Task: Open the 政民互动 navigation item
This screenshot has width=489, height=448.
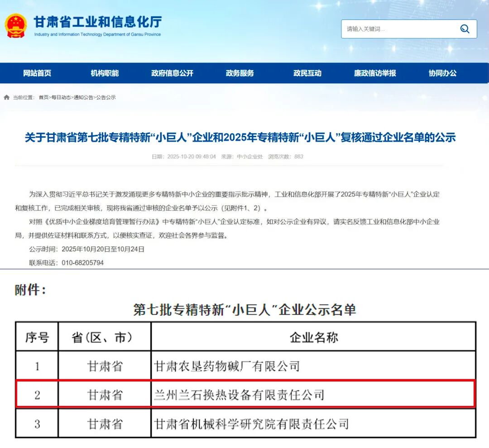Action: pyautogui.click(x=307, y=73)
